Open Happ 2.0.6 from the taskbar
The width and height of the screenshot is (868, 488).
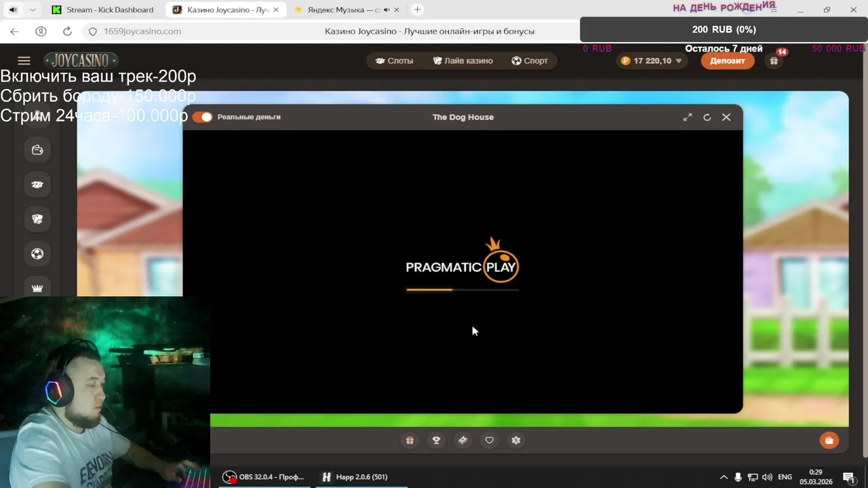(355, 477)
